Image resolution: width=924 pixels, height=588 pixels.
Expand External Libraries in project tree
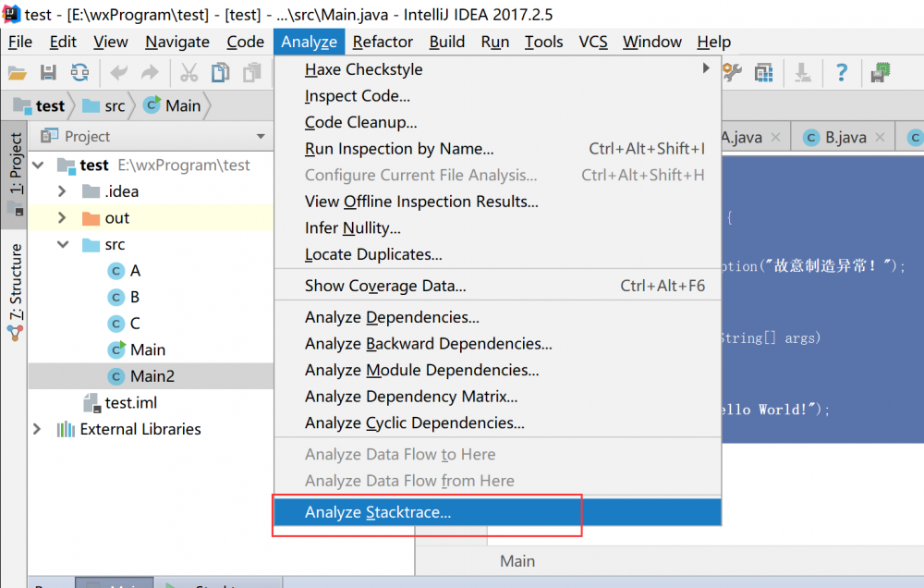point(37,429)
